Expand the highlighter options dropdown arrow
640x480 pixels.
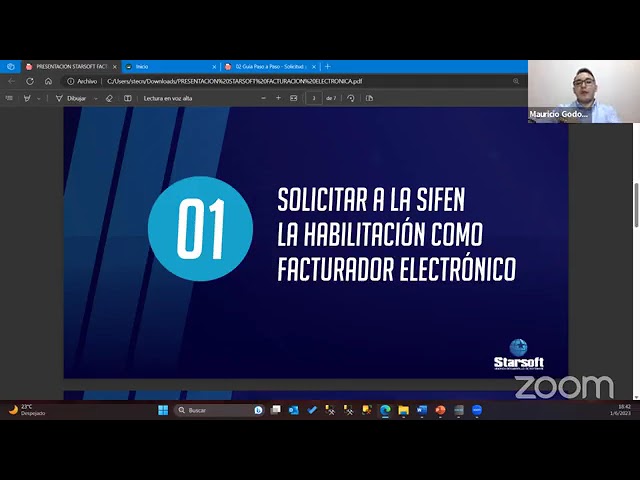pos(39,98)
